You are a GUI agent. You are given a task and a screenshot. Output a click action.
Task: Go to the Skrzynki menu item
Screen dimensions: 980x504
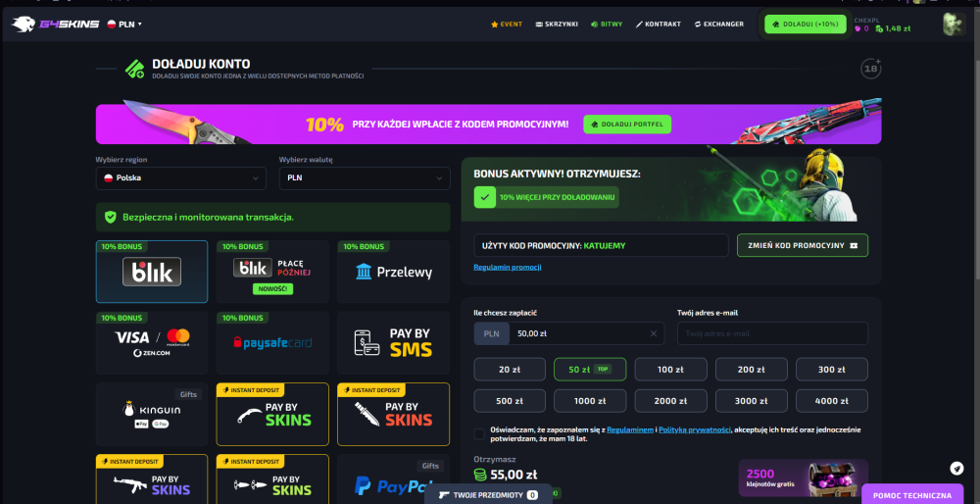pyautogui.click(x=557, y=25)
